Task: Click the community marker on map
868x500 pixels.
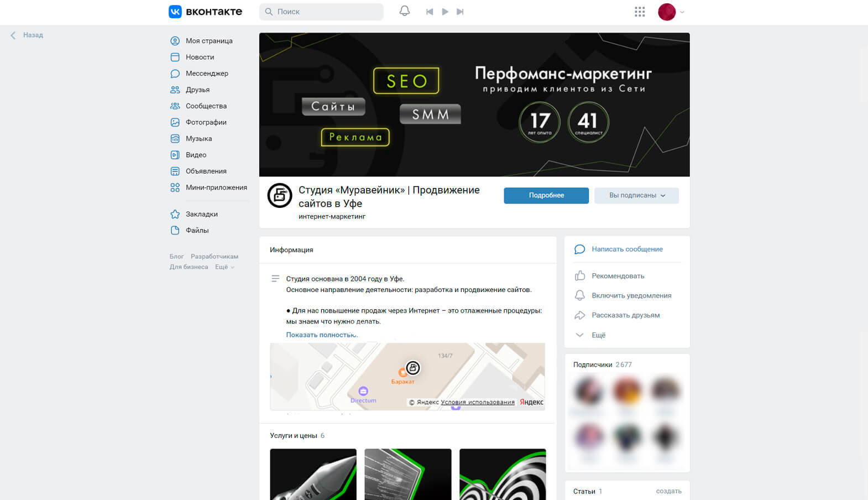Action: [x=413, y=368]
